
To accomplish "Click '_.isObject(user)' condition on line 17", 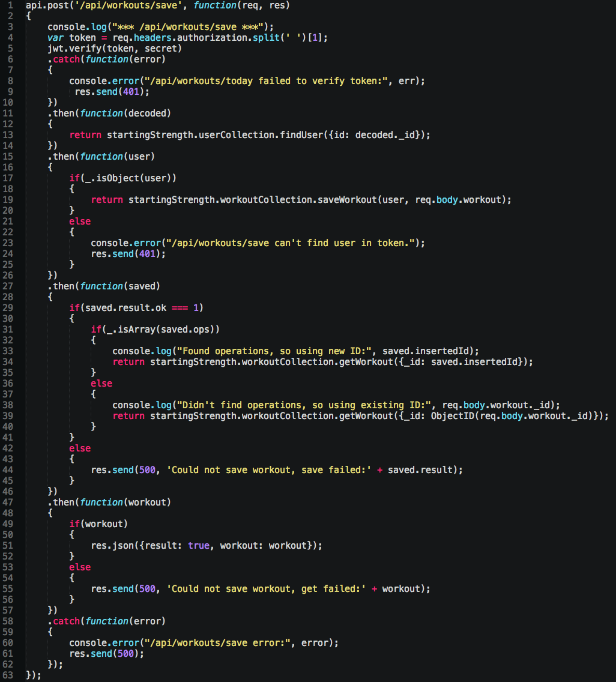I will click(x=128, y=178).
